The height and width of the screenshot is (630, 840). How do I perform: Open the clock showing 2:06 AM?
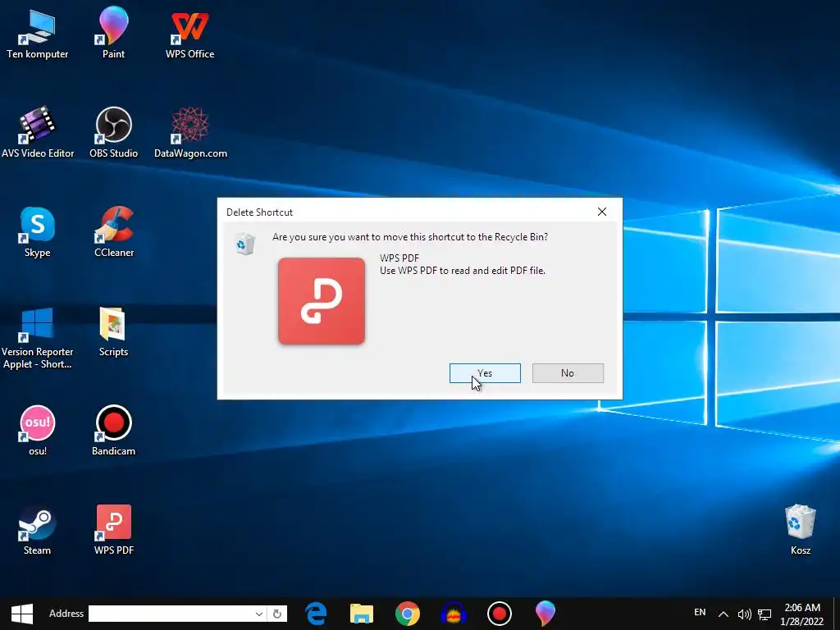coord(802,614)
